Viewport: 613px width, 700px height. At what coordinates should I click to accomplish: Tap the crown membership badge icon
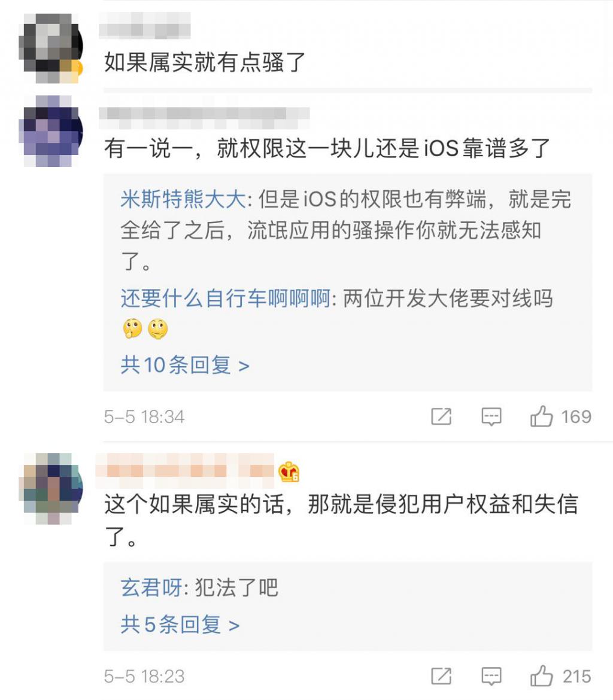(x=289, y=471)
